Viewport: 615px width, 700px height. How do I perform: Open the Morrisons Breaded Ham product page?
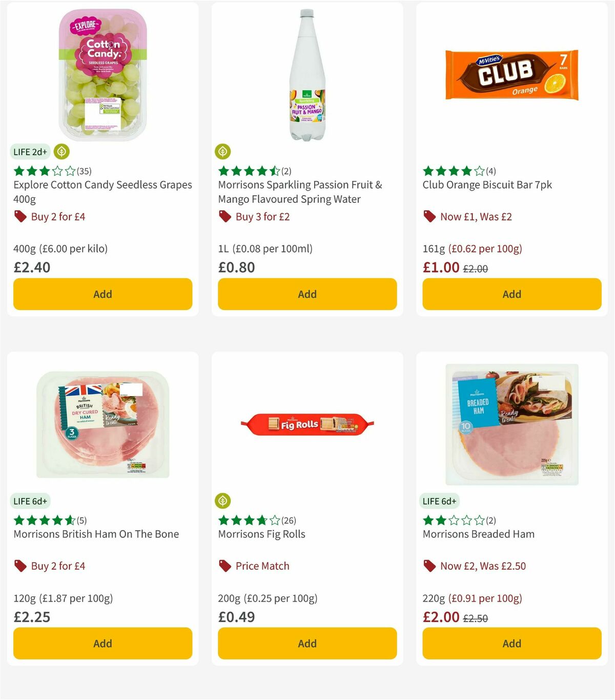tap(478, 533)
